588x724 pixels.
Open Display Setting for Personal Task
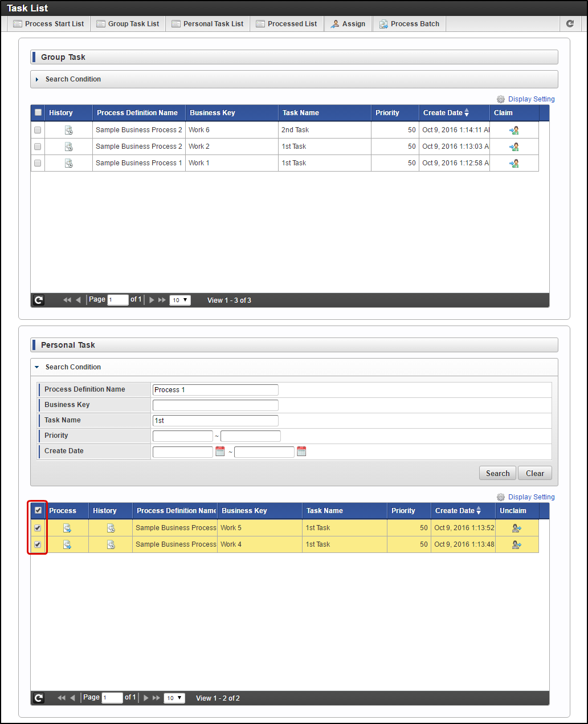[525, 497]
